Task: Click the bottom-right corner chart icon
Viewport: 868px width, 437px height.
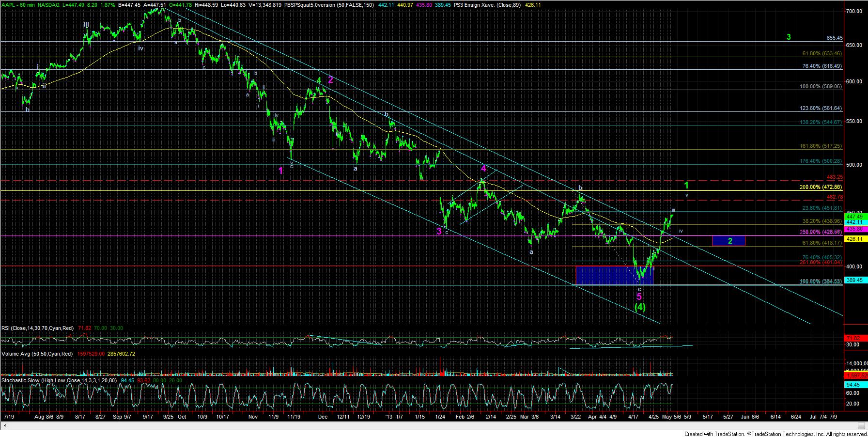Action: point(861,426)
